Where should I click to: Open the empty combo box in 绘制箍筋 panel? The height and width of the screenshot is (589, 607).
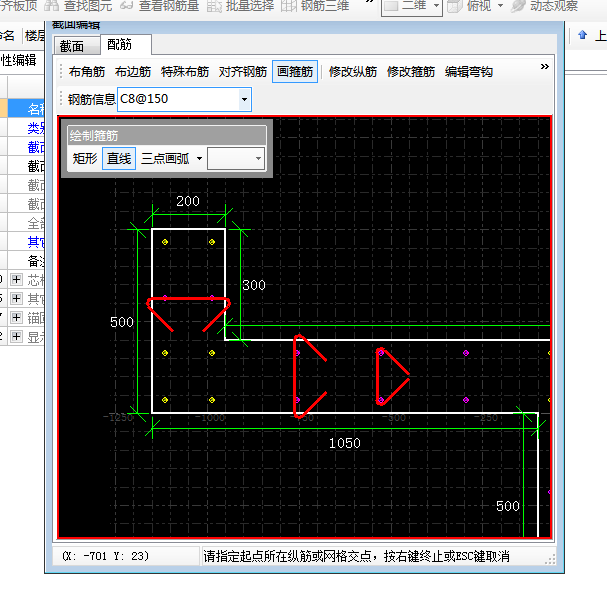(x=236, y=158)
